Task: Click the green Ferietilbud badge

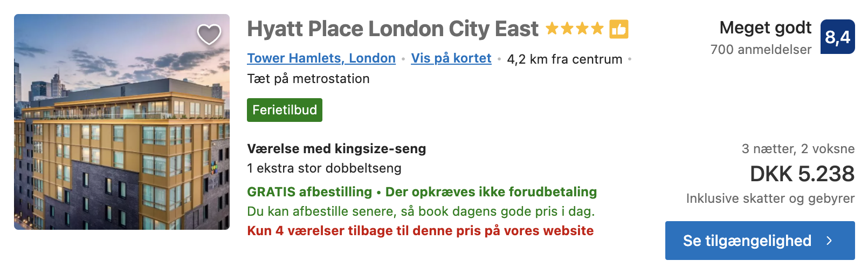Action: point(285,110)
